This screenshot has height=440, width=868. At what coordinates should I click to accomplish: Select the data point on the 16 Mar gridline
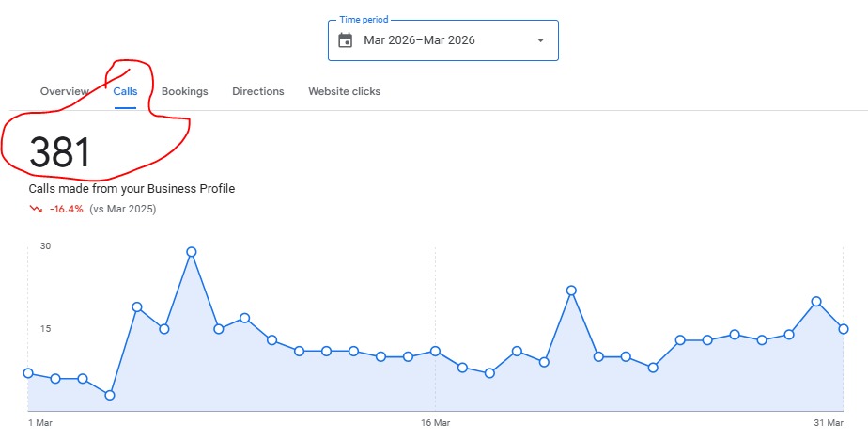(x=435, y=352)
